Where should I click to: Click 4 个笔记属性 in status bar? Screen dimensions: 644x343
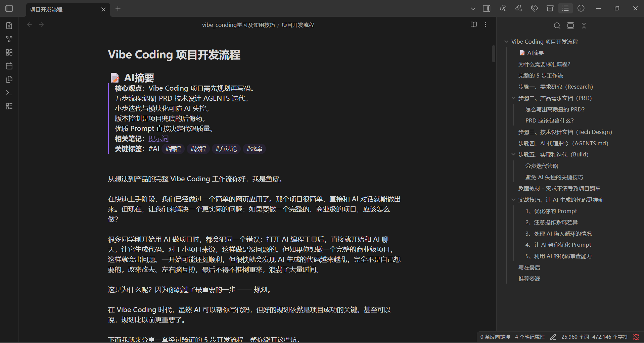tap(530, 337)
